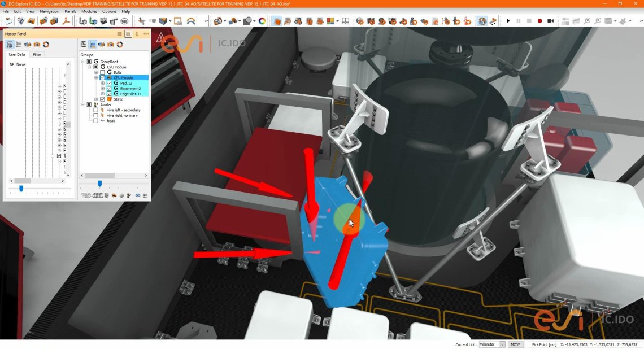Click the Adobe PDF export icon
The height and width of the screenshot is (349, 644).
tap(66, 21)
